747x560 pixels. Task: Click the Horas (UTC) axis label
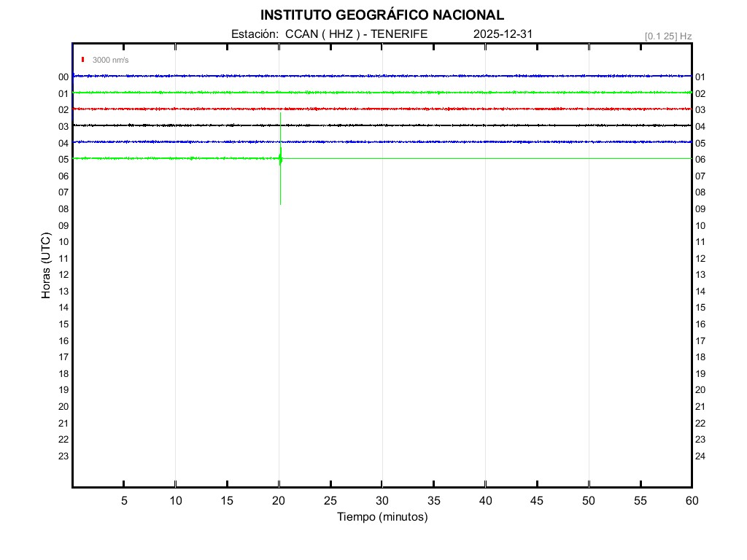(x=46, y=266)
